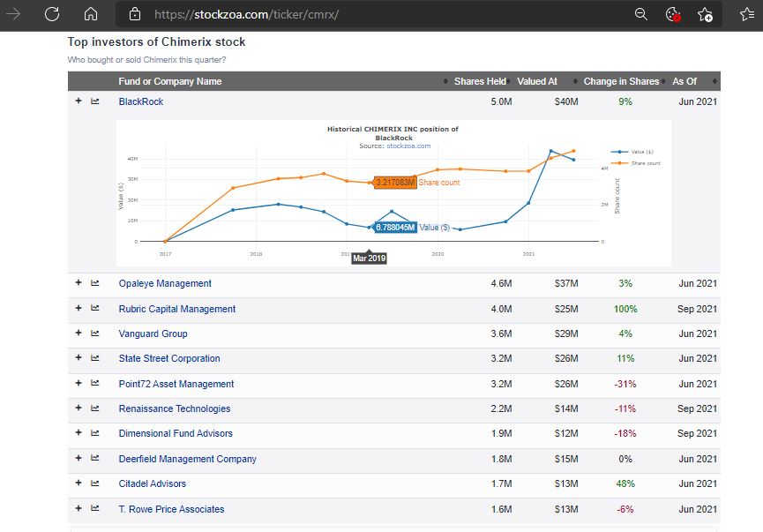This screenshot has height=532, width=763.
Task: Sort table by Fund or Company Name
Action: coord(170,81)
